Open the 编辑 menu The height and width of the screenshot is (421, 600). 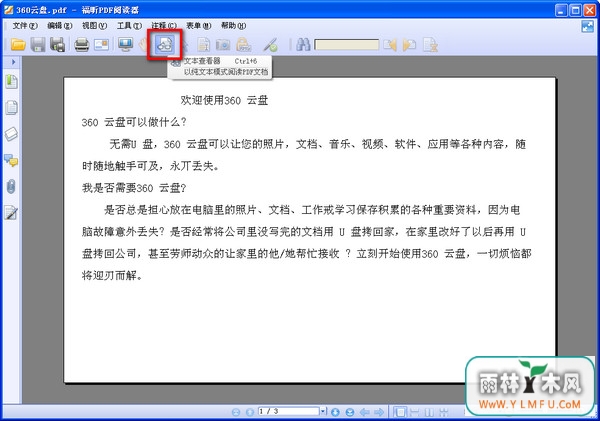[59, 26]
